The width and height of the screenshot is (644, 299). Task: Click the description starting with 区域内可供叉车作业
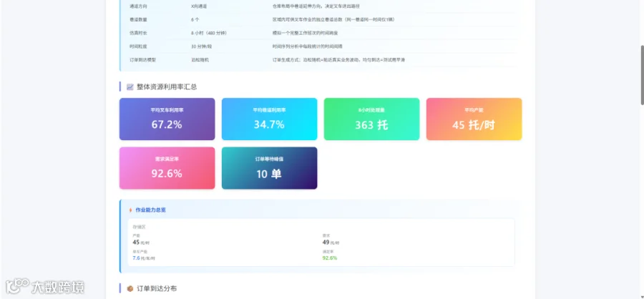tap(333, 19)
